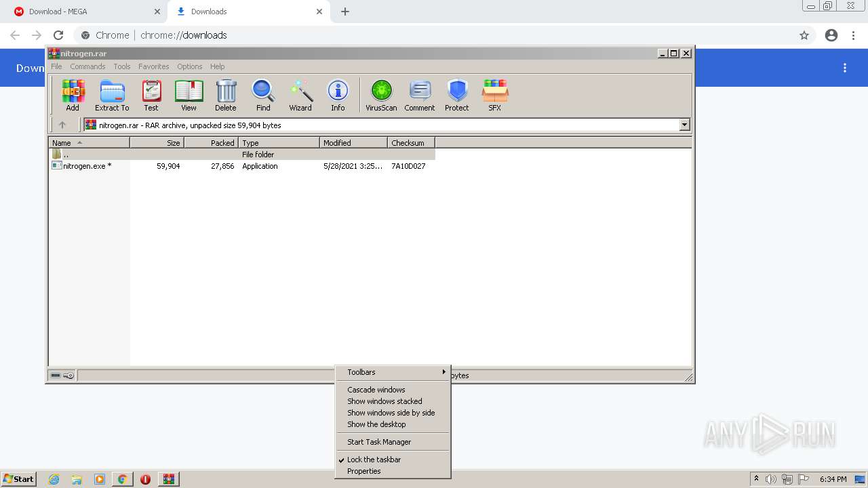Viewport: 868px width, 488px height.
Task: Click the Windows Start button
Action: pyautogui.click(x=18, y=479)
